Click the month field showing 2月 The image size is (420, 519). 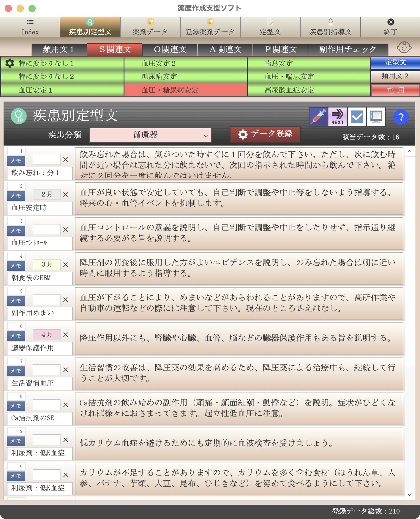click(46, 194)
